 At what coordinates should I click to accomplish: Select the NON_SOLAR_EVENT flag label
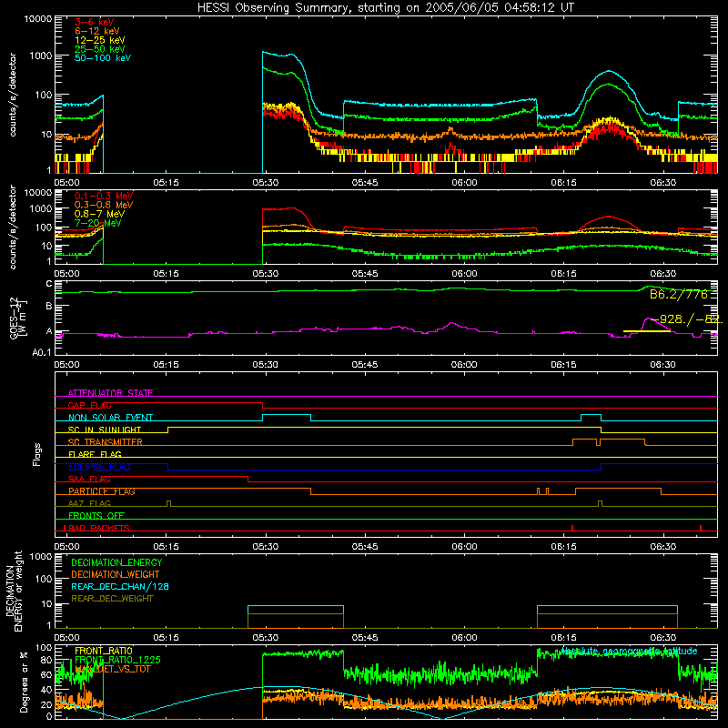click(x=110, y=418)
